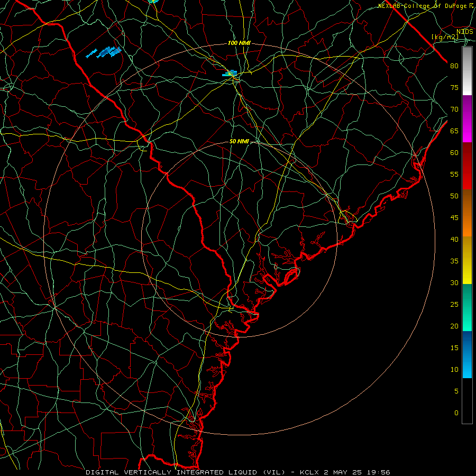Screen dimensions: 476x476
Task: Click the 70 value on the scale
Action: pos(454,109)
